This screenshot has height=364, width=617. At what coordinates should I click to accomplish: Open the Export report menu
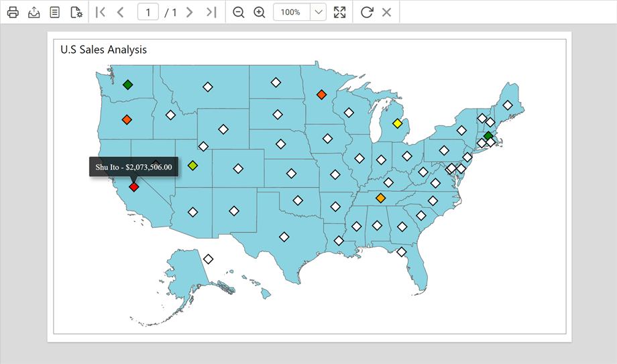34,12
